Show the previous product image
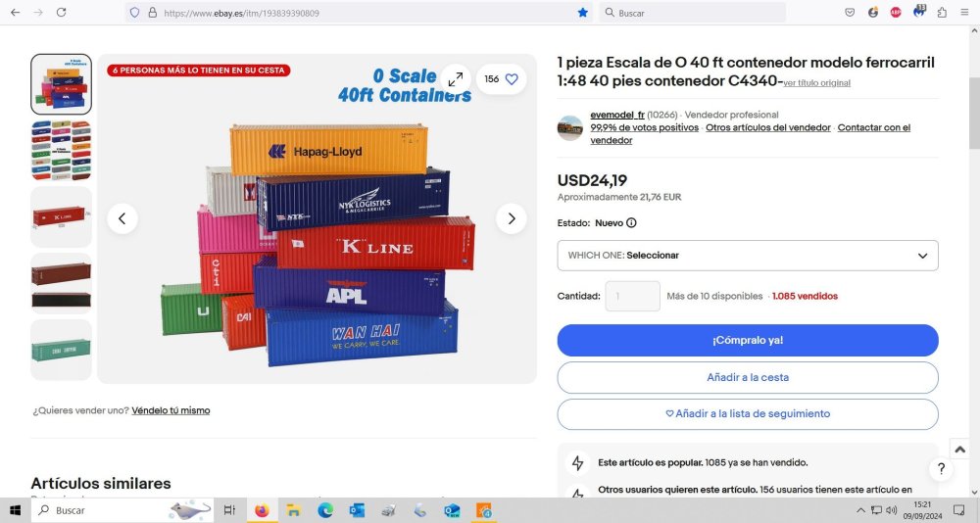This screenshot has height=523, width=980. click(122, 218)
